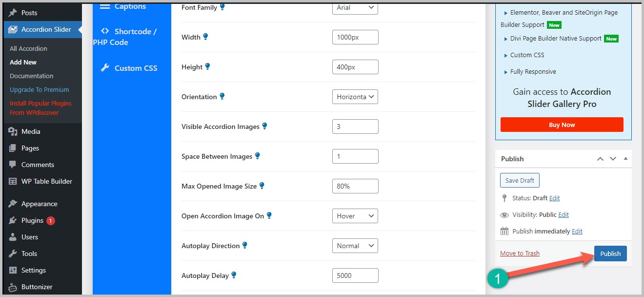Click the Height input field

[355, 67]
